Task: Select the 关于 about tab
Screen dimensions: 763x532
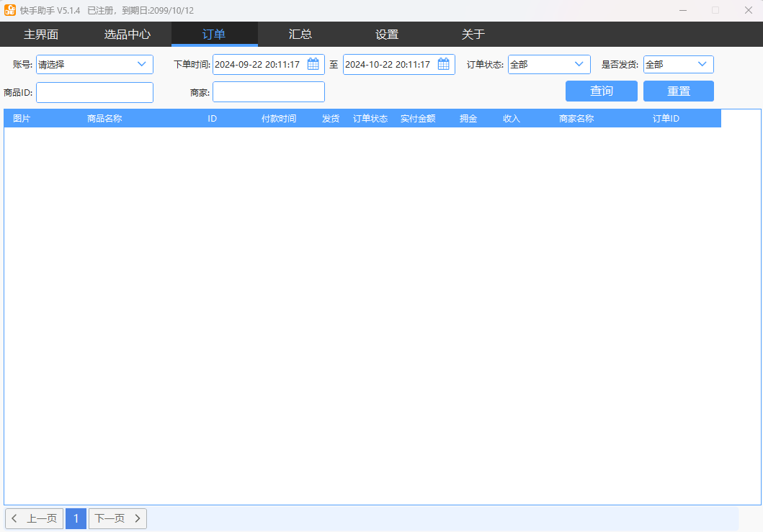Action: click(473, 34)
